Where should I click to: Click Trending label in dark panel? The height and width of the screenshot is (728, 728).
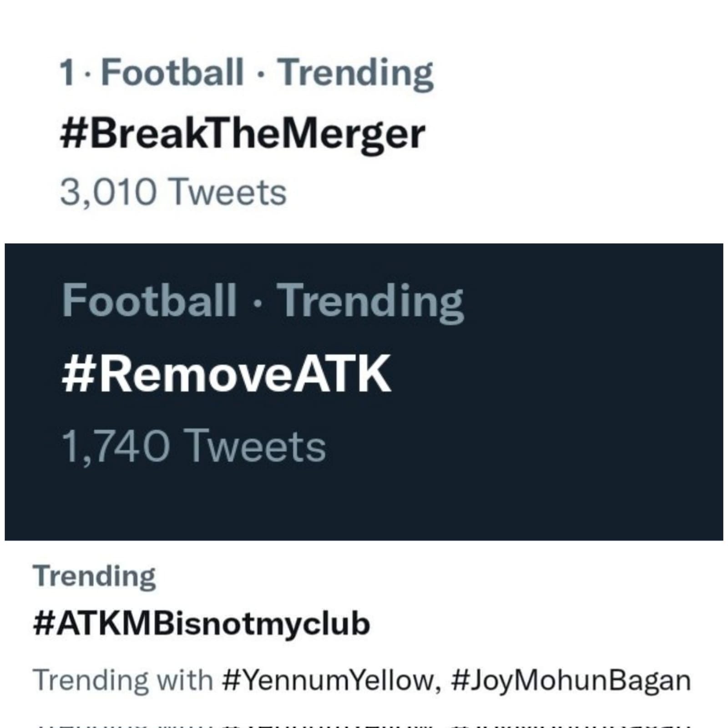(x=370, y=302)
